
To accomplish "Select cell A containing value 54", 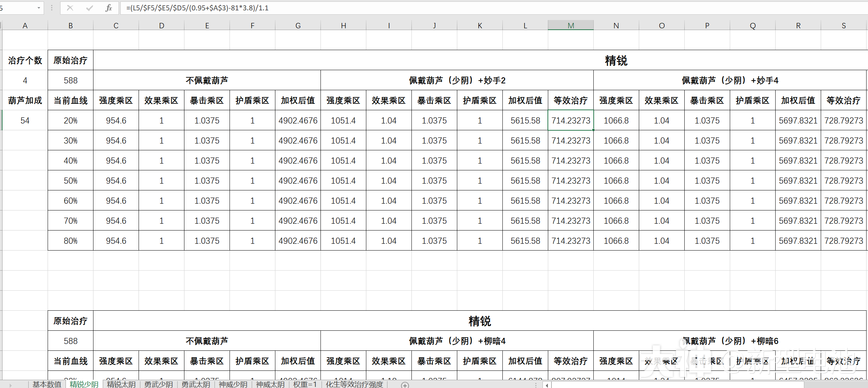I will (x=25, y=121).
